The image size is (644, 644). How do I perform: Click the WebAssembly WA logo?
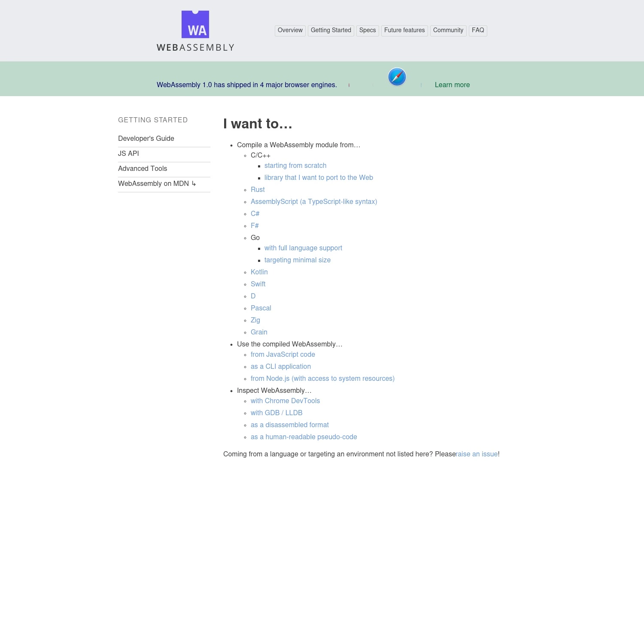pyautogui.click(x=195, y=24)
